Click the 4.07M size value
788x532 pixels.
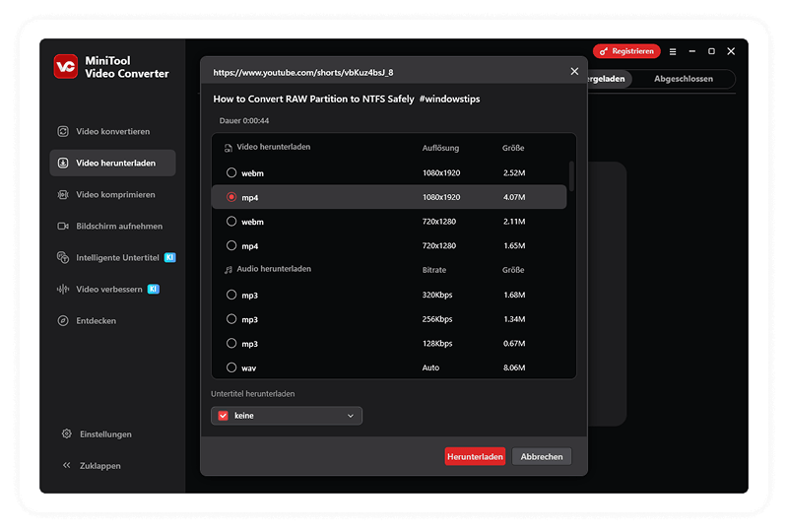[x=514, y=197]
